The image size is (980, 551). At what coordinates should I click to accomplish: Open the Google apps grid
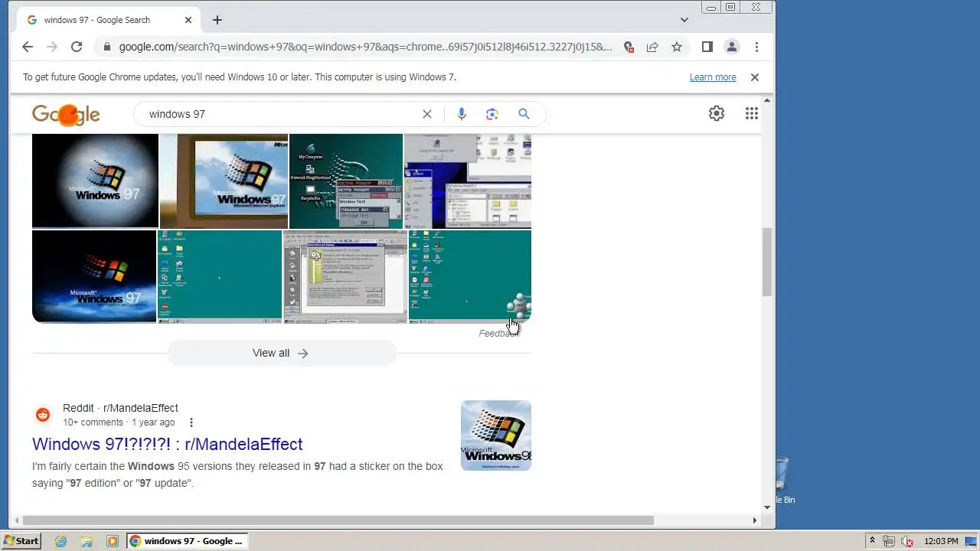(x=752, y=114)
